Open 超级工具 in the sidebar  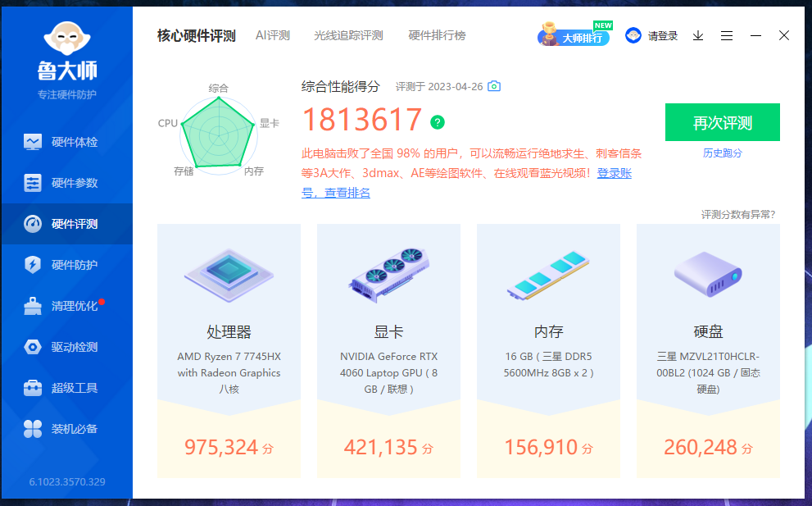[67, 388]
